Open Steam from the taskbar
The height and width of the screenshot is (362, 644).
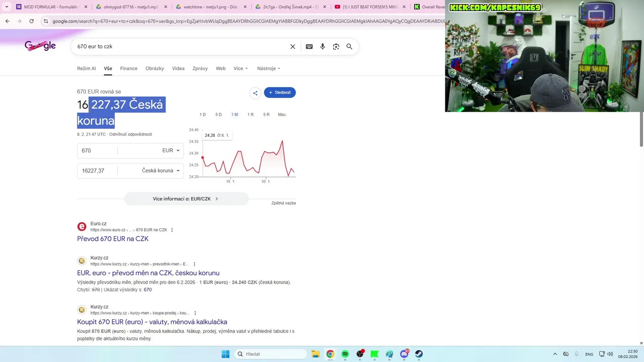(x=419, y=354)
